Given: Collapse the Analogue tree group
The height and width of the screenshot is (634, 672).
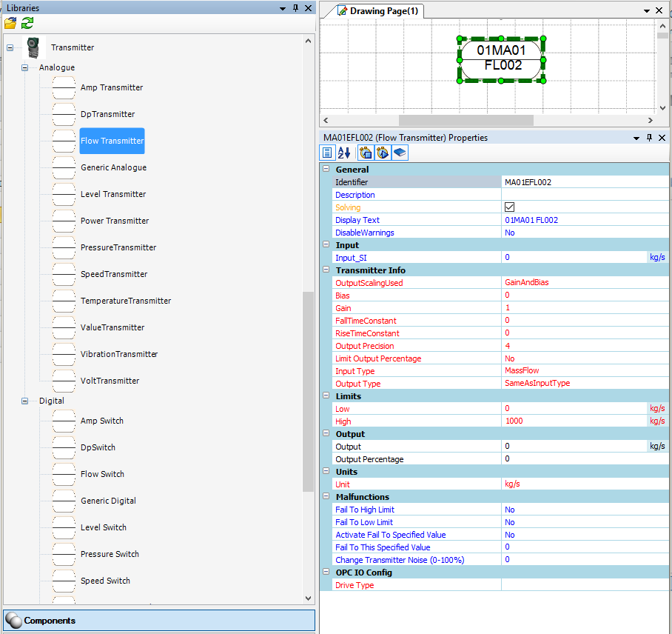Looking at the screenshot, I should [x=24, y=68].
